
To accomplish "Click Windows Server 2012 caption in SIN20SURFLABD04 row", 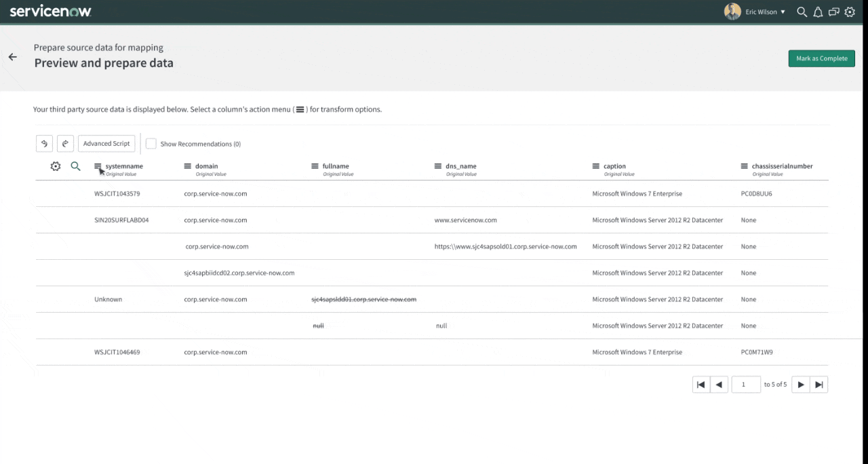I will pos(658,220).
